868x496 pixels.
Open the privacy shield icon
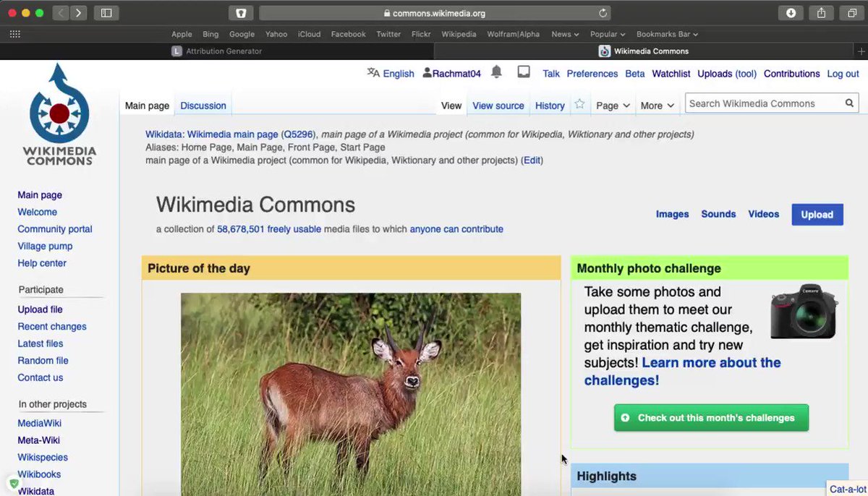point(241,13)
